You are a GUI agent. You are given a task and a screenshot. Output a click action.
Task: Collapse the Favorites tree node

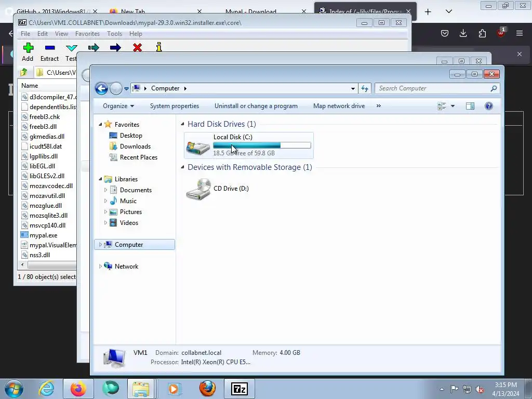point(100,125)
